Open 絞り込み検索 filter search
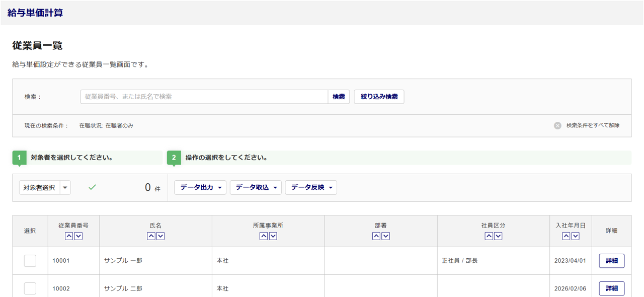This screenshot has width=644, height=297. click(379, 97)
